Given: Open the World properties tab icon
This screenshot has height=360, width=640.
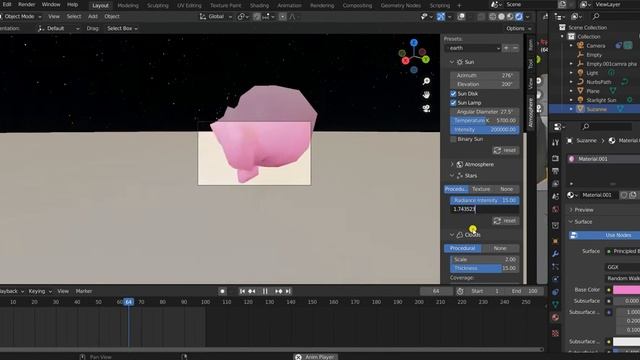Looking at the screenshot, I should [555, 209].
